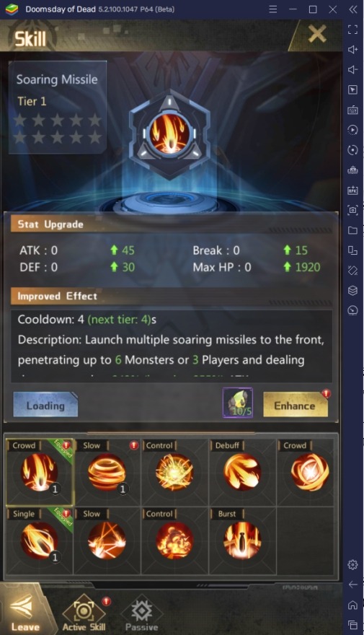Select the Burst missile skill icon
Viewport: 364px width, 635px height.
pyautogui.click(x=242, y=540)
